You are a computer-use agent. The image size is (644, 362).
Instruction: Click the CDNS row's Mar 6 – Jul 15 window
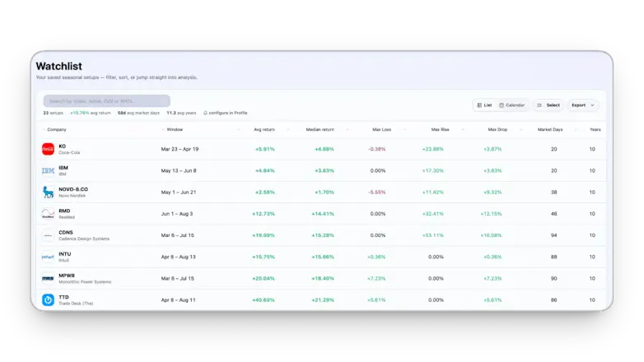(177, 235)
